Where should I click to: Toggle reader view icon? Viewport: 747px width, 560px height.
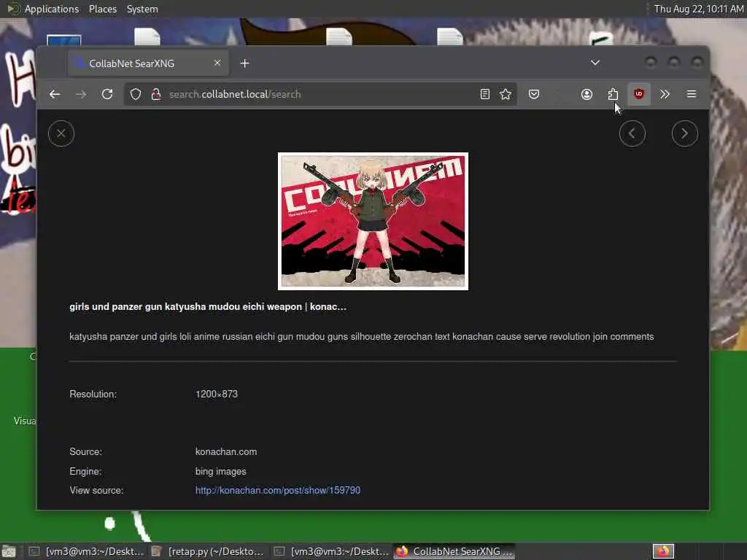point(485,94)
